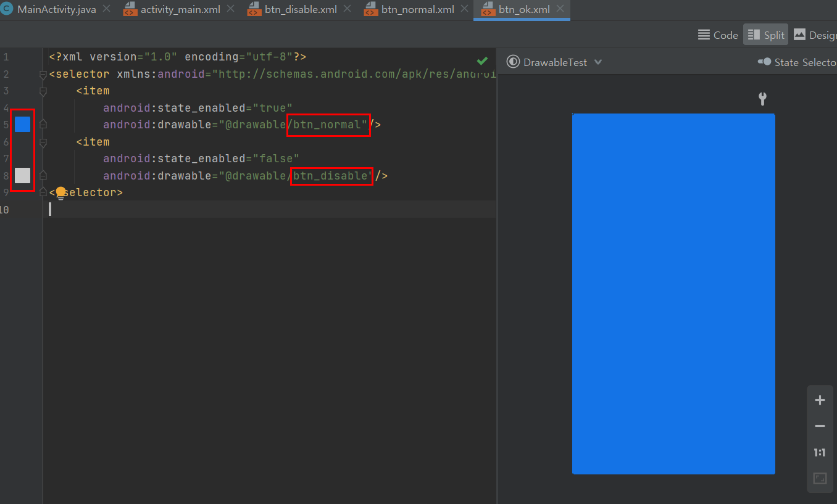837x504 pixels.
Task: Click the xmlns:android schema URL text
Action: tap(354, 74)
